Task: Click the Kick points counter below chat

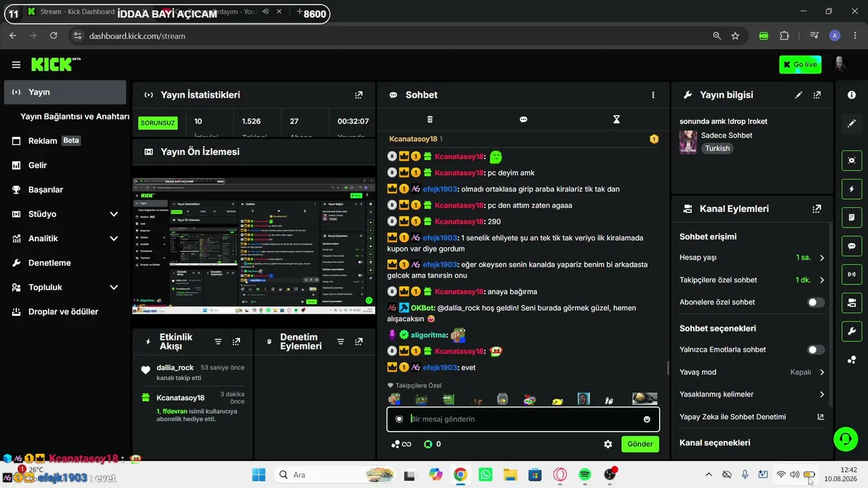Action: [432, 444]
